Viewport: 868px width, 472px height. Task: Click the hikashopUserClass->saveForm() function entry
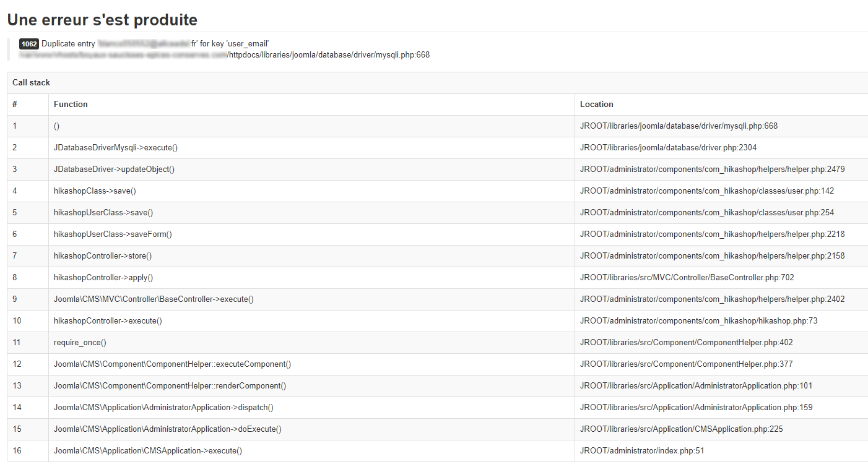113,234
